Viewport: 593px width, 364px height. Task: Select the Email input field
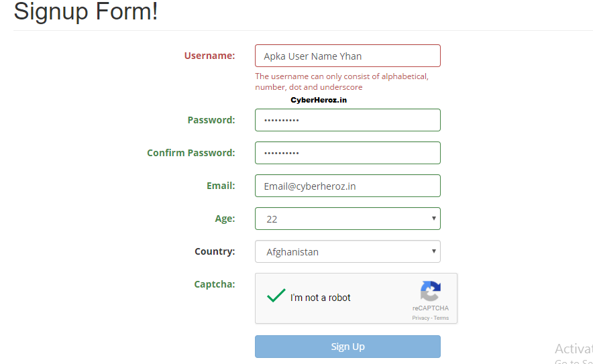pos(347,186)
